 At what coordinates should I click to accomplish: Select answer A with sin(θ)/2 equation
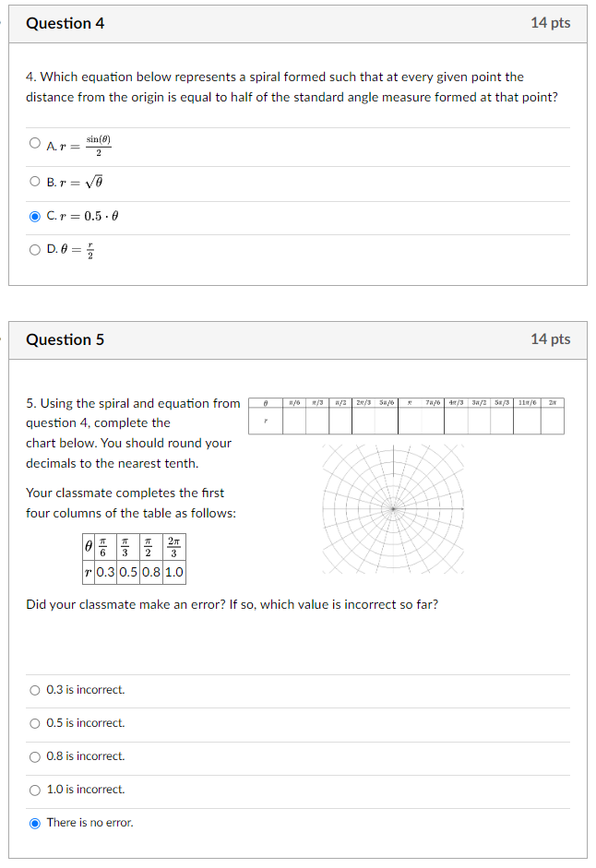pyautogui.click(x=33, y=143)
